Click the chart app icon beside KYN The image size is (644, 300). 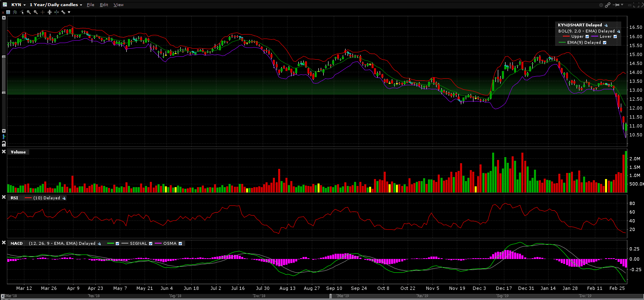click(4, 4)
